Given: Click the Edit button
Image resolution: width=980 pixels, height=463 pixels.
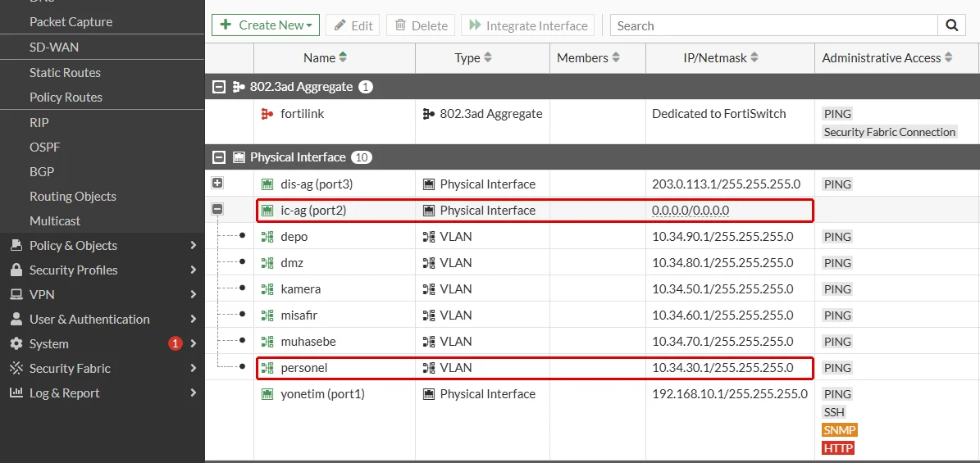Looking at the screenshot, I should point(353,25).
